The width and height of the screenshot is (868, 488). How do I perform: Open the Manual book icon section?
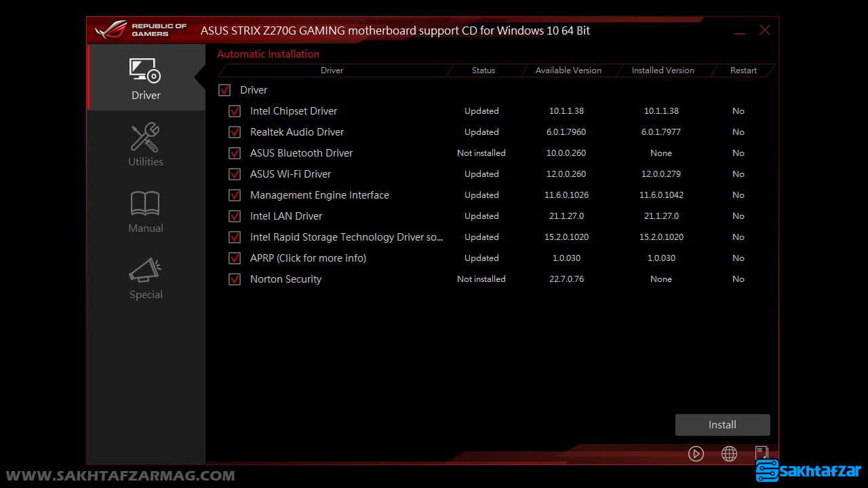tap(145, 204)
